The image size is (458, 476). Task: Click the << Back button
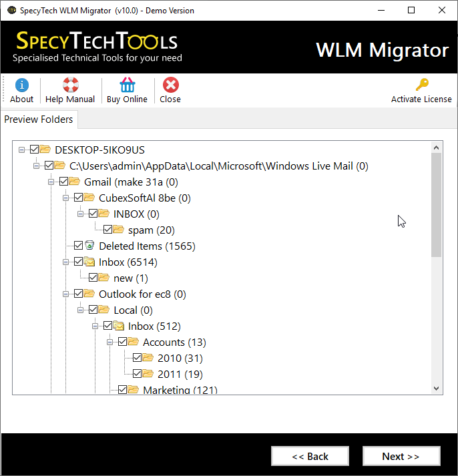pyautogui.click(x=310, y=456)
